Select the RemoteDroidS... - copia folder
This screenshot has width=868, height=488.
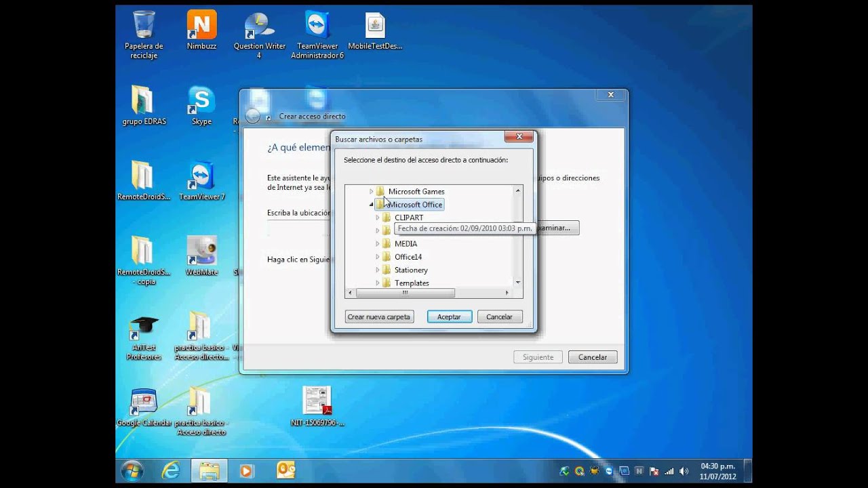click(x=144, y=261)
